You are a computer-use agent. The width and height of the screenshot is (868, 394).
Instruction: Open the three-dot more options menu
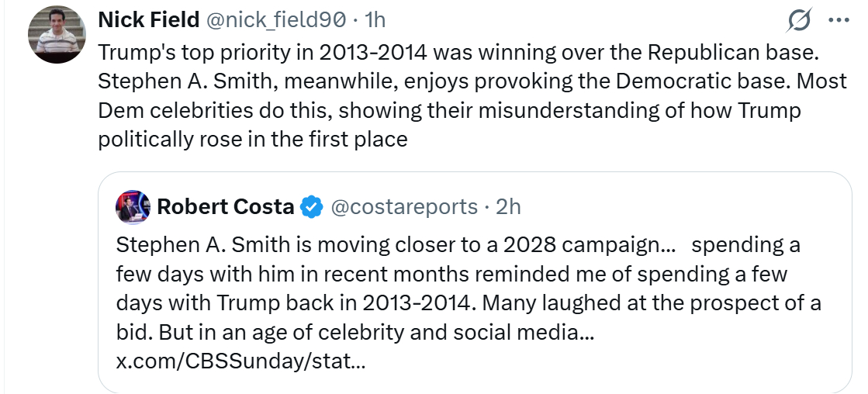coord(839,21)
